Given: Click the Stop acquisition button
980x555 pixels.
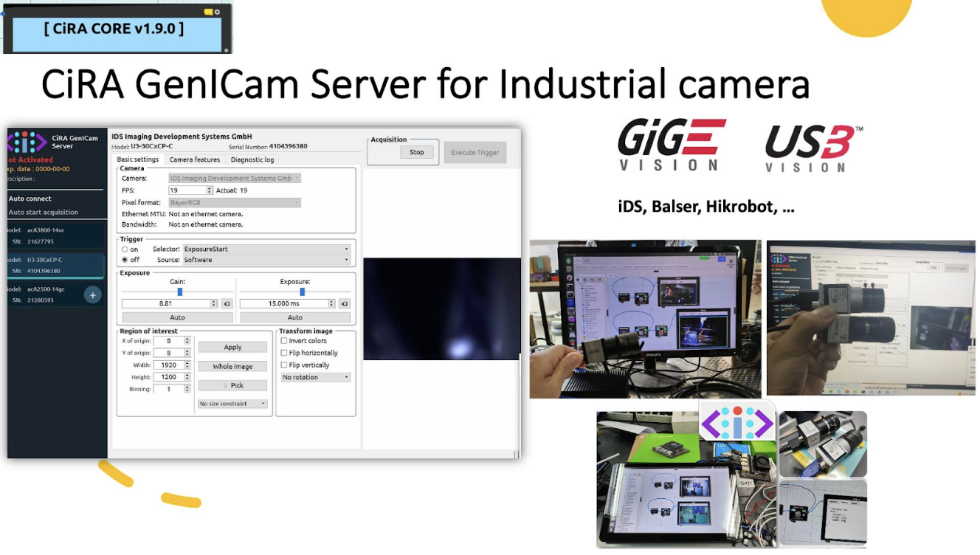Looking at the screenshot, I should (417, 152).
